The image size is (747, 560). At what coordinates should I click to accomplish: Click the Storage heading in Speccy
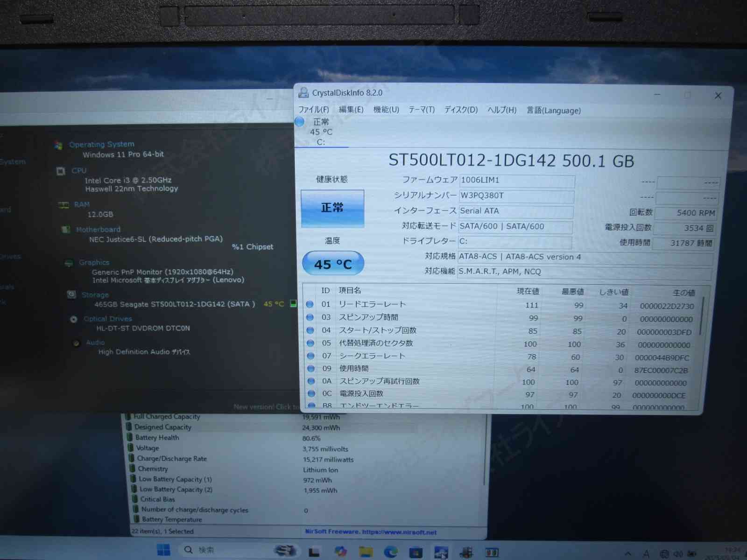tap(95, 295)
